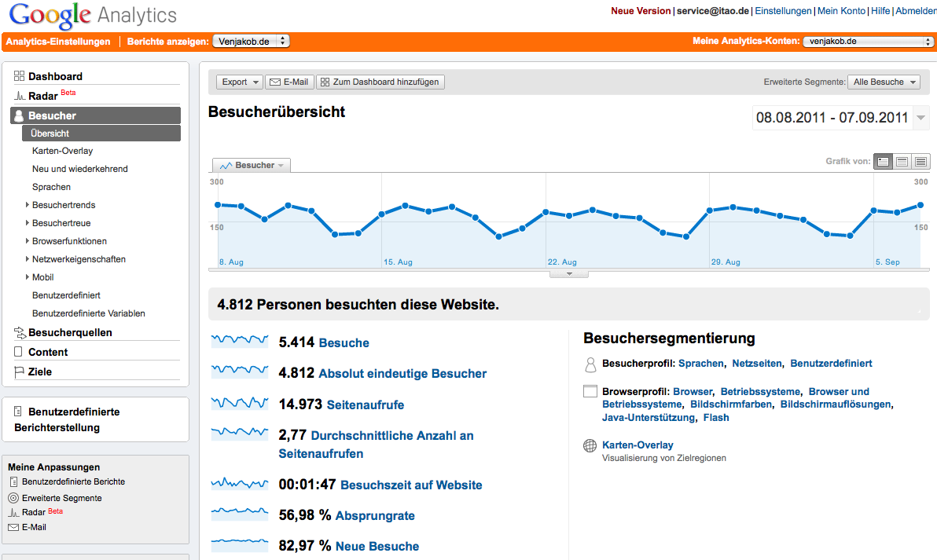This screenshot has width=937, height=560.
Task: Click the Content page icon
Action: pyautogui.click(x=19, y=352)
